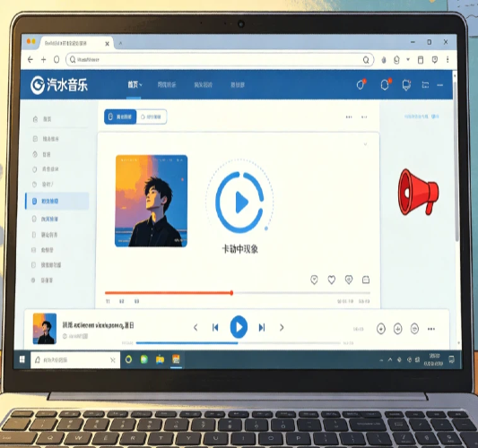This screenshot has width=478, height=448.
Task: Open the large album cover artwork
Action: (x=152, y=201)
